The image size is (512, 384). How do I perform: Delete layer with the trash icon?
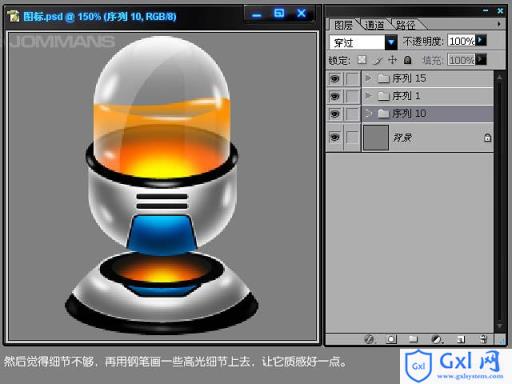click(x=484, y=339)
